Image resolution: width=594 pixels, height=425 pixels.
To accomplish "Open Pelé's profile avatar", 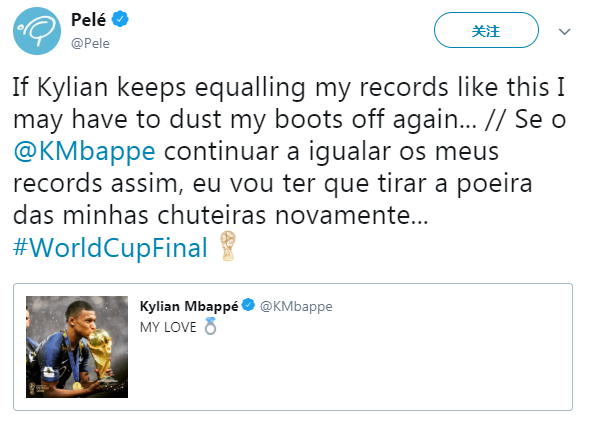I will pos(37,31).
